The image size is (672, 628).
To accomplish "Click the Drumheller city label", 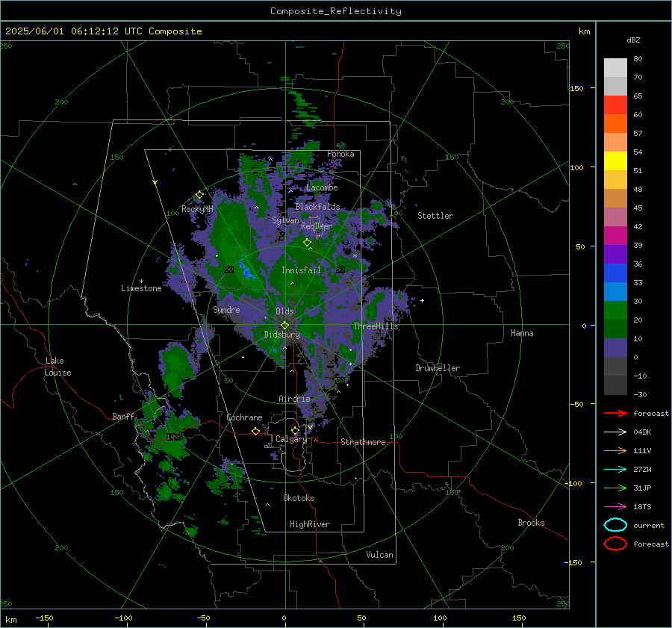I will pos(438,368).
